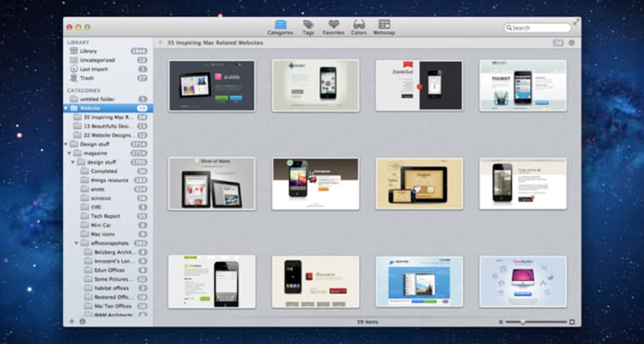Select the scirocco folder

point(108,199)
